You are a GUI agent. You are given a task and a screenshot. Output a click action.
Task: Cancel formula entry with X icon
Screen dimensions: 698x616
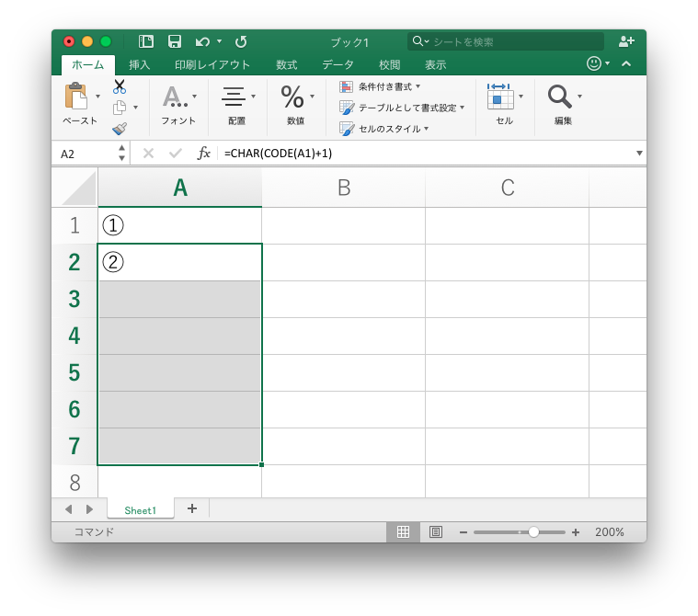pos(148,154)
